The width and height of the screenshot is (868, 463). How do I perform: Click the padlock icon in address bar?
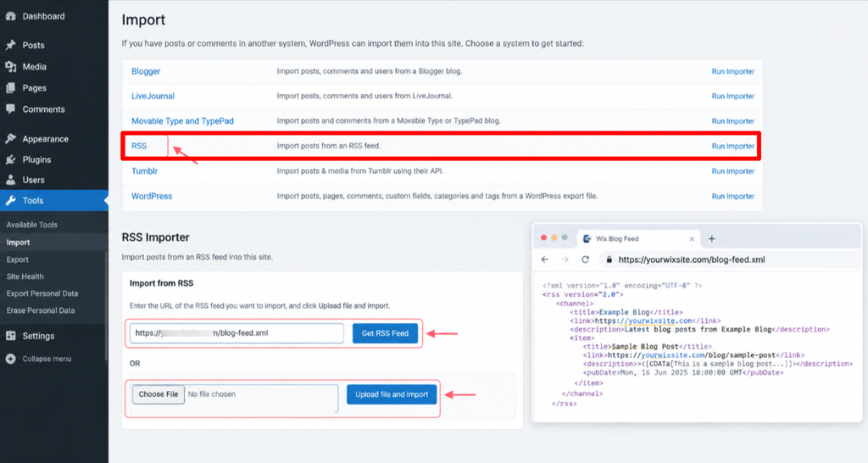(609, 259)
